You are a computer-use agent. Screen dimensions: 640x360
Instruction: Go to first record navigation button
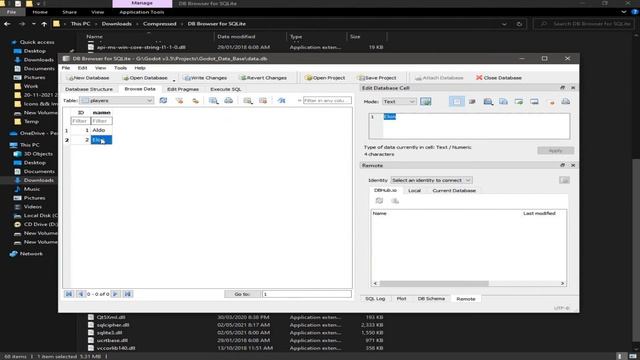(x=69, y=294)
